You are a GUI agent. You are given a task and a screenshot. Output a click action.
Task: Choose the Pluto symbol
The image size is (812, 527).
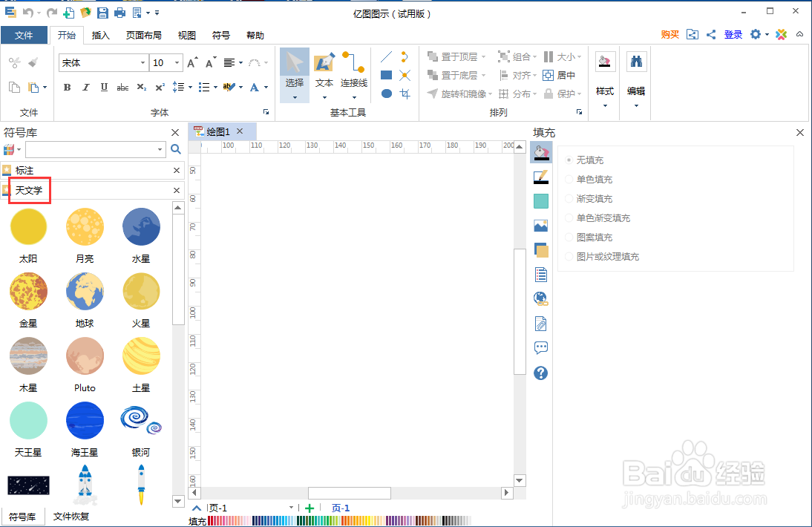point(85,356)
